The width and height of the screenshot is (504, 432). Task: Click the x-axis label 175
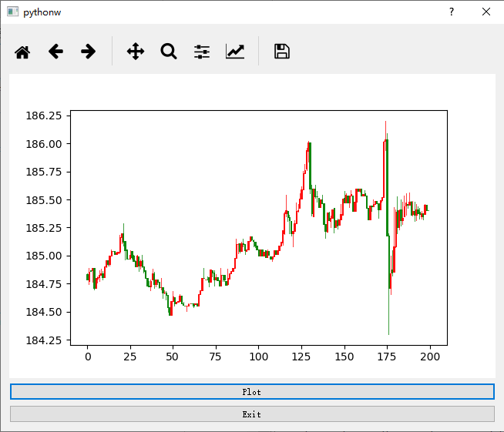[387, 357]
